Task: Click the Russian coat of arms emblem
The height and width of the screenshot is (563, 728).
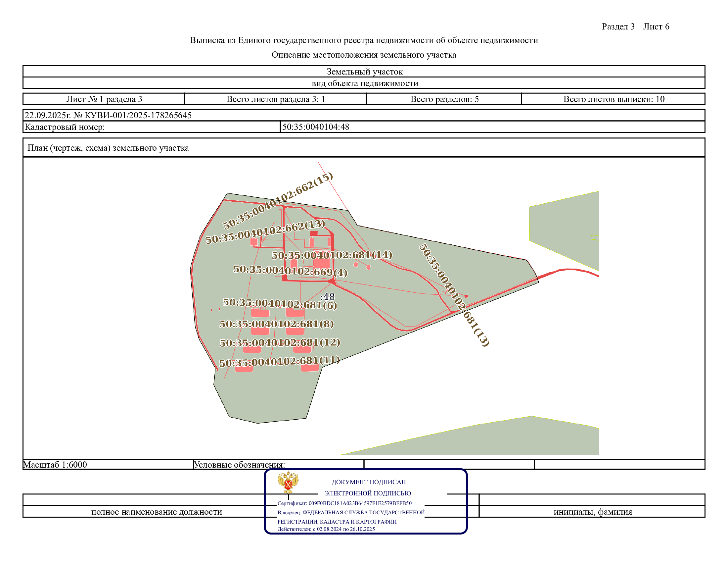Action: (x=288, y=482)
